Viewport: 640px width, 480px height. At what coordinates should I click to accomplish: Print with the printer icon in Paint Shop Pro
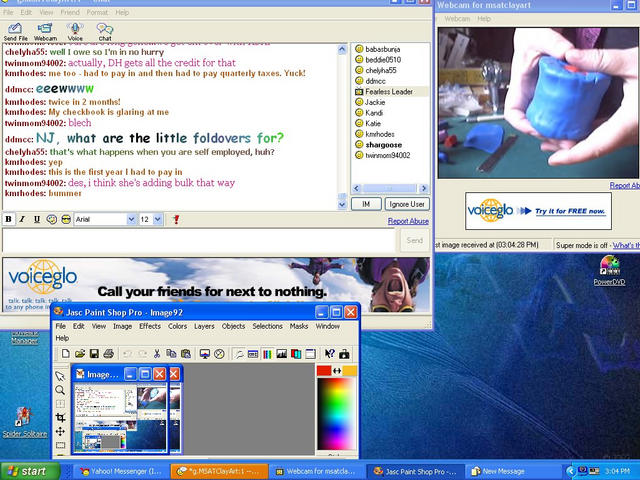tap(108, 353)
